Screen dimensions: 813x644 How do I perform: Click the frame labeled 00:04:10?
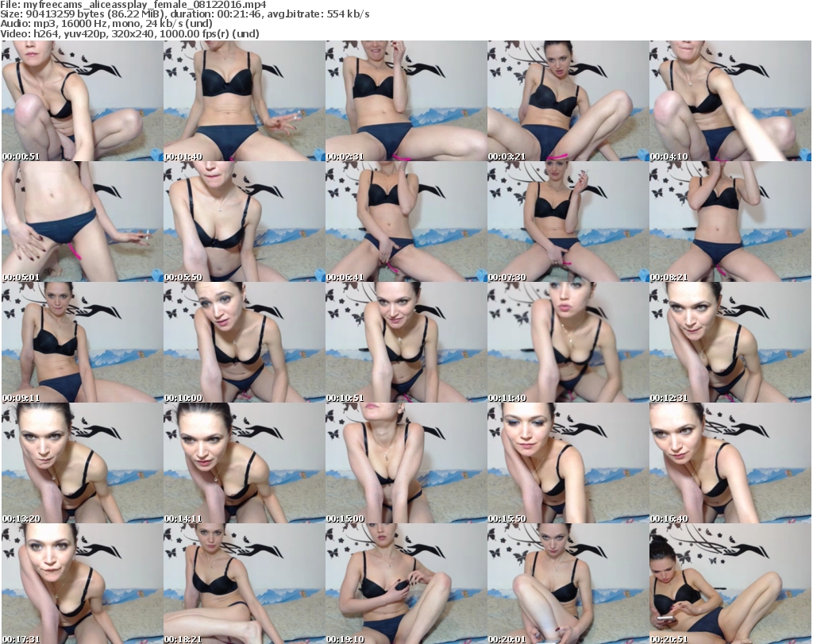(730, 101)
